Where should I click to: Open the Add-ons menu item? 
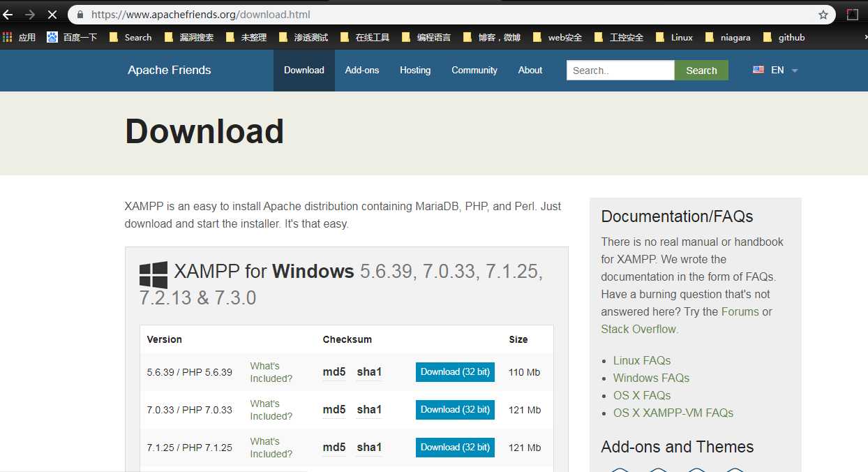pyautogui.click(x=362, y=70)
